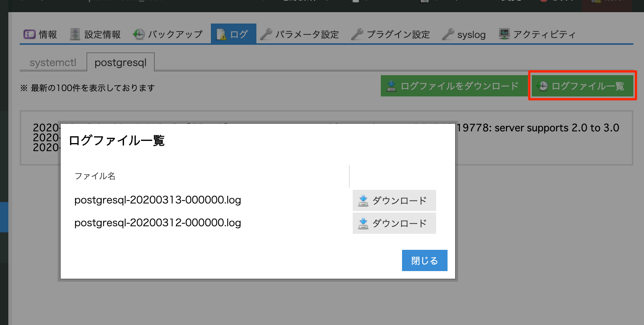Click the 情報 tab icon

coord(29,35)
